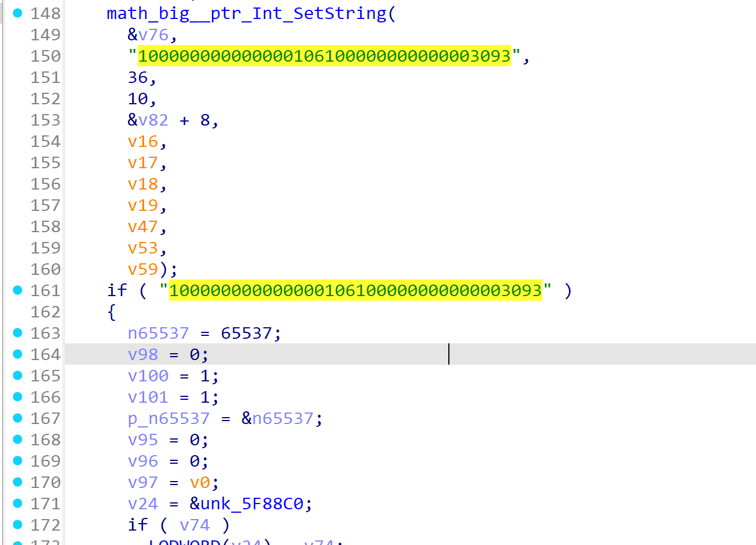Image resolution: width=756 pixels, height=545 pixels.
Task: Select the math_big__ptr_Int_SetString function name
Action: pyautogui.click(x=247, y=13)
